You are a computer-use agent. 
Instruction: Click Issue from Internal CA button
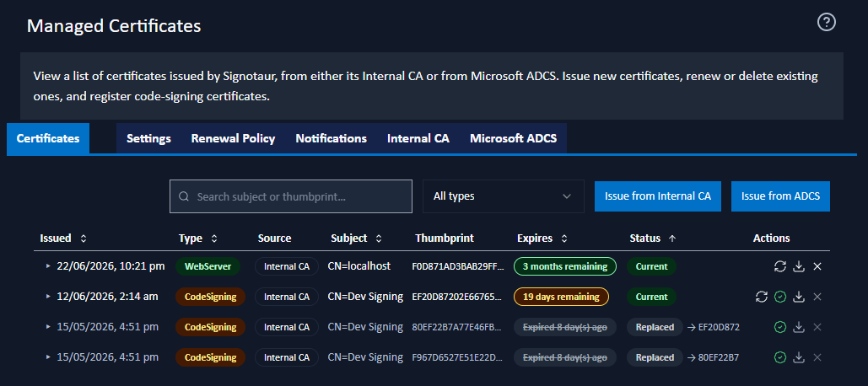[x=658, y=196]
